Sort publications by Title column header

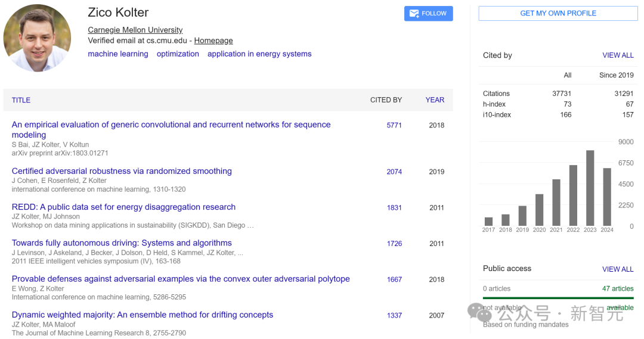click(21, 100)
